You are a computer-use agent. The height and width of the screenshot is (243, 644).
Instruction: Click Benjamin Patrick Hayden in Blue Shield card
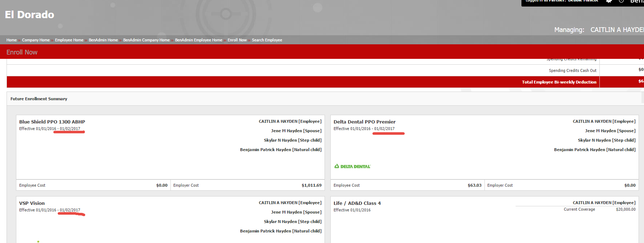(281, 150)
